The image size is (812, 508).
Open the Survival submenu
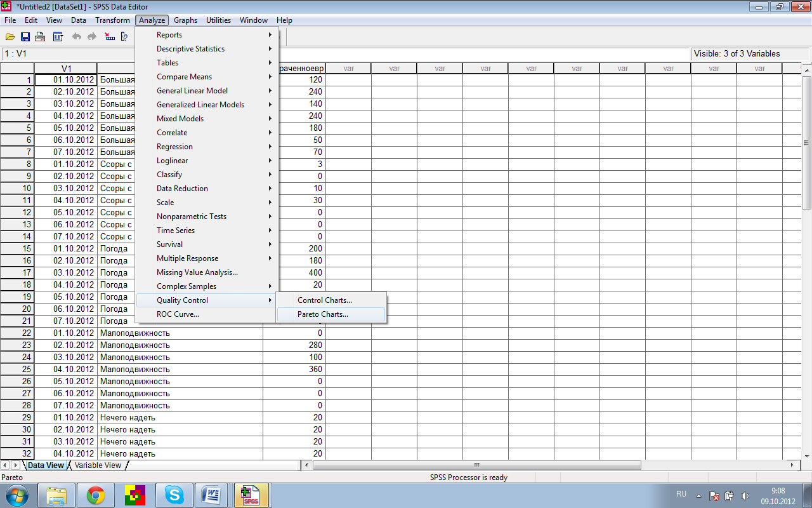[x=206, y=244]
